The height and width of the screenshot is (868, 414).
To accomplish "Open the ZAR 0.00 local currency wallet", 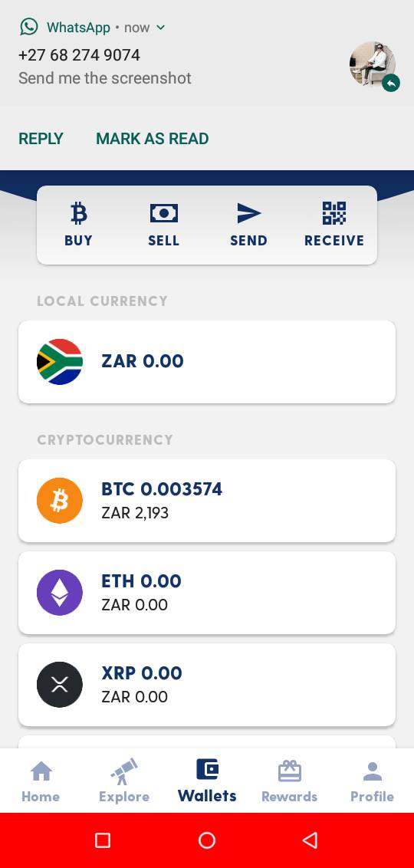I will pyautogui.click(x=207, y=361).
